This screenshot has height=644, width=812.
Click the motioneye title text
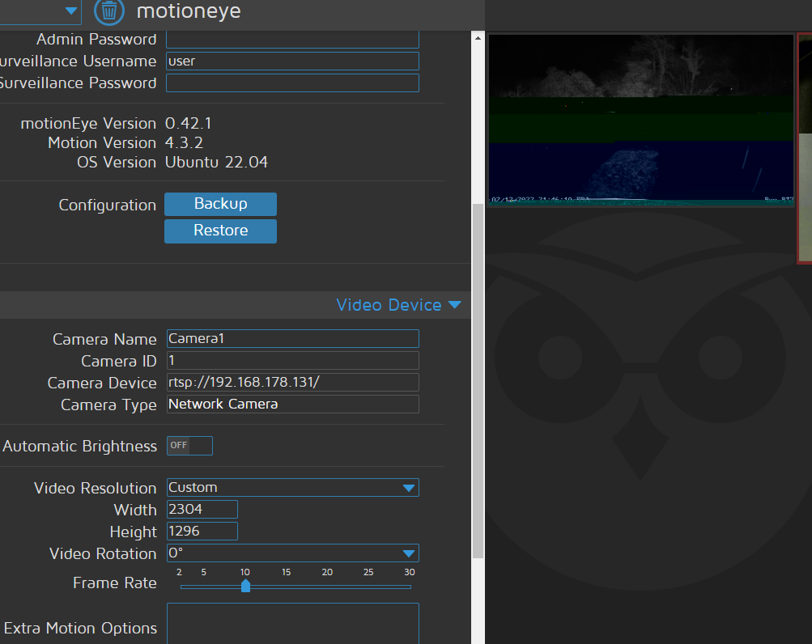point(189,11)
